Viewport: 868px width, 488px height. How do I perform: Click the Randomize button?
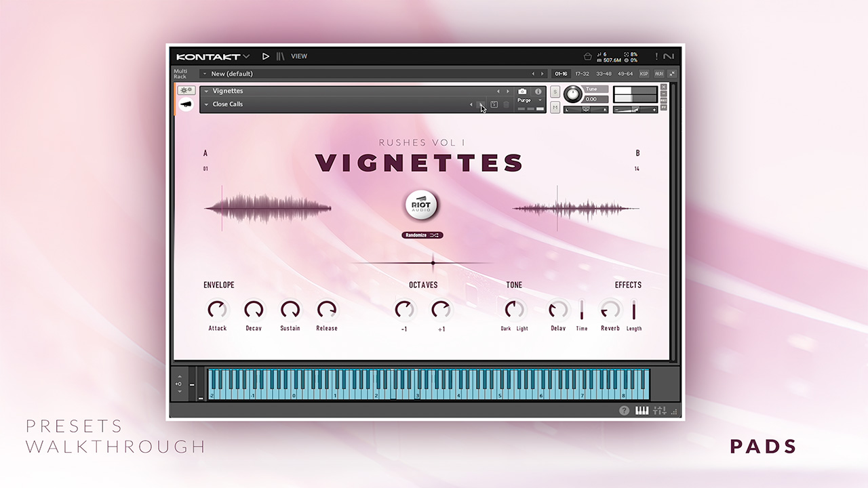pyautogui.click(x=422, y=235)
